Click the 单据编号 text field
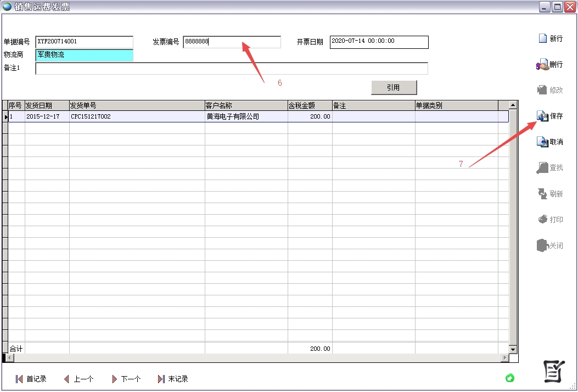Screen dimensions: 578x392 [x=84, y=42]
